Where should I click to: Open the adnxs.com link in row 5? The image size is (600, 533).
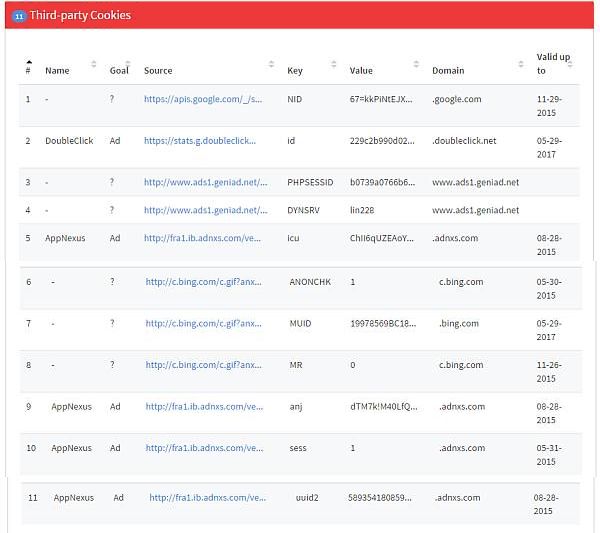click(x=203, y=238)
